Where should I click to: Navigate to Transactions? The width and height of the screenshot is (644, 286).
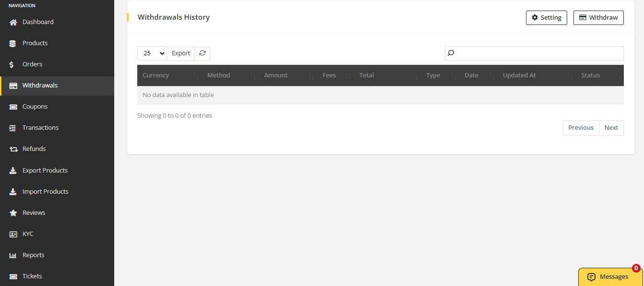(57, 128)
